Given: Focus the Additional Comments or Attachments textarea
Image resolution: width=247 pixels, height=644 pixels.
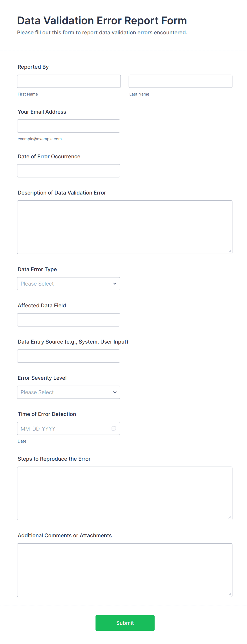Looking at the screenshot, I should click(x=125, y=570).
